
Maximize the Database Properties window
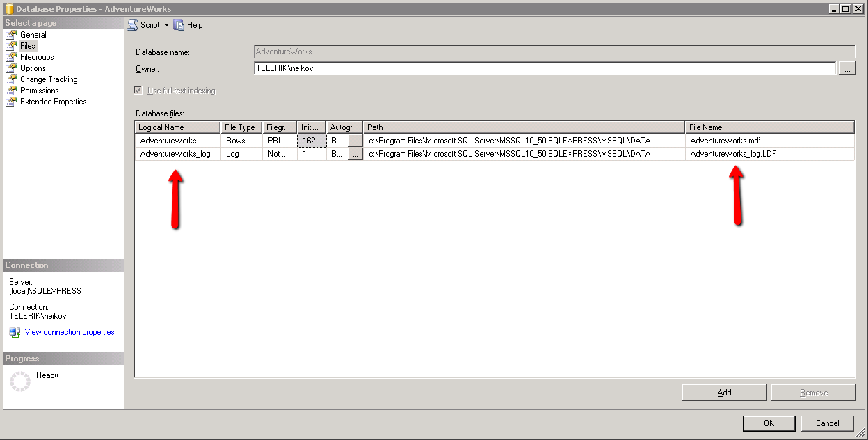pos(845,9)
